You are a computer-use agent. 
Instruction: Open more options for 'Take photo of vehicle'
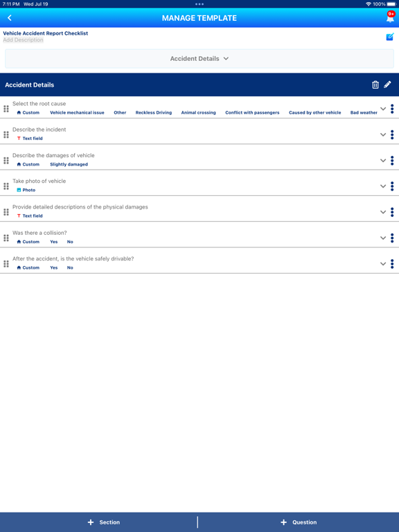pos(392,186)
